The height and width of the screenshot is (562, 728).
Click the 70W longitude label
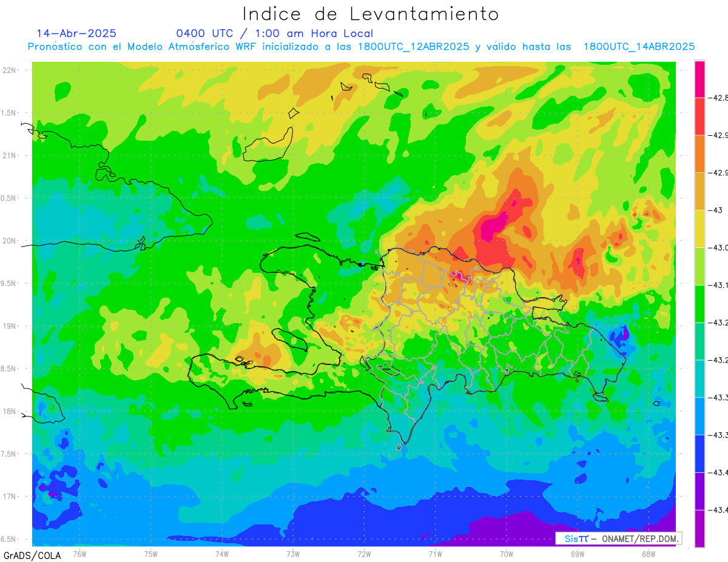coord(507,554)
